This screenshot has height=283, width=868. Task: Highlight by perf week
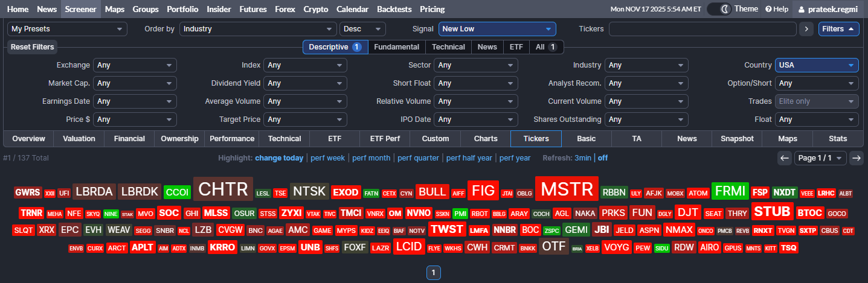pyautogui.click(x=327, y=158)
